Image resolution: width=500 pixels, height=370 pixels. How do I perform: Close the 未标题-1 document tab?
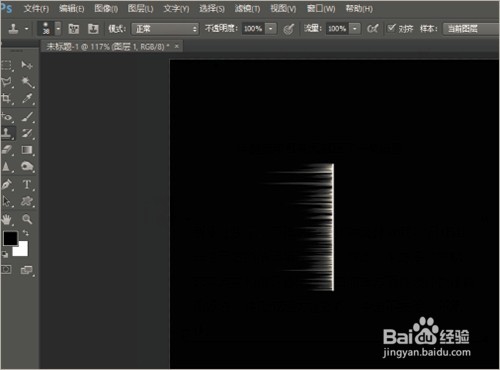coord(177,47)
